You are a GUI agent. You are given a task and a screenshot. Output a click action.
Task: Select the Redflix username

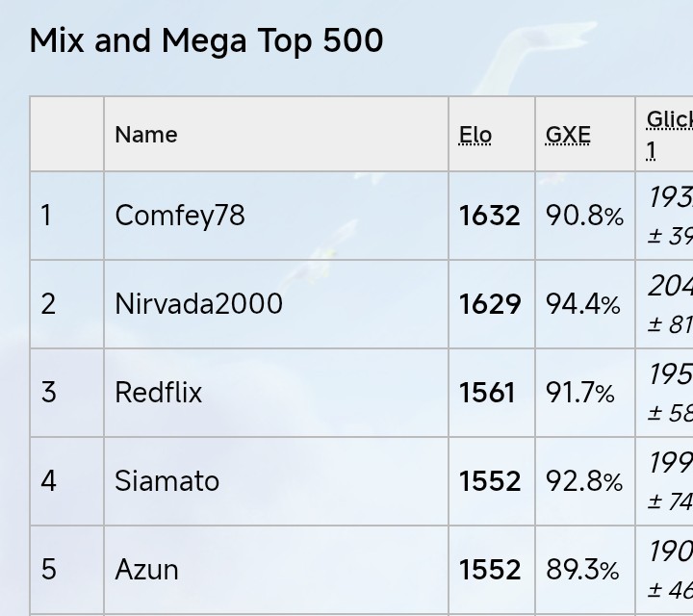pos(159,393)
